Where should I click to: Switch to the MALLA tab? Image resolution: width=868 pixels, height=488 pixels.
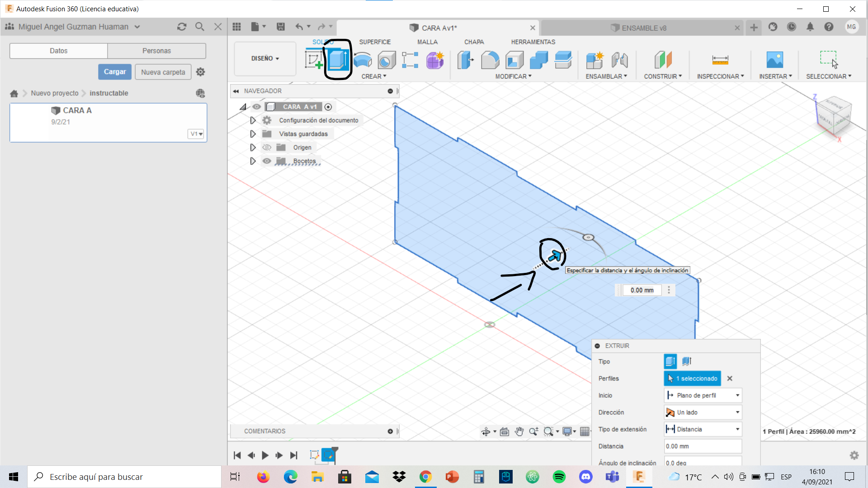coord(427,42)
